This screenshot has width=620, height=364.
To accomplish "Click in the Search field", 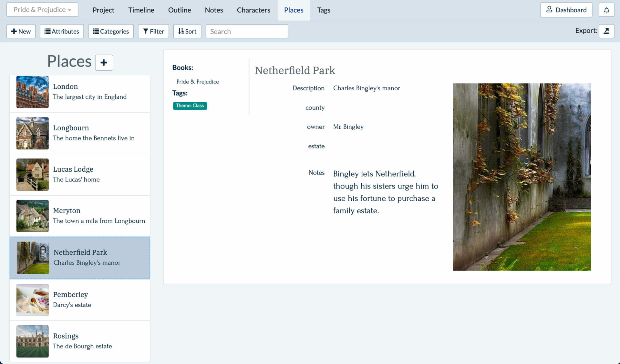I will [247, 31].
